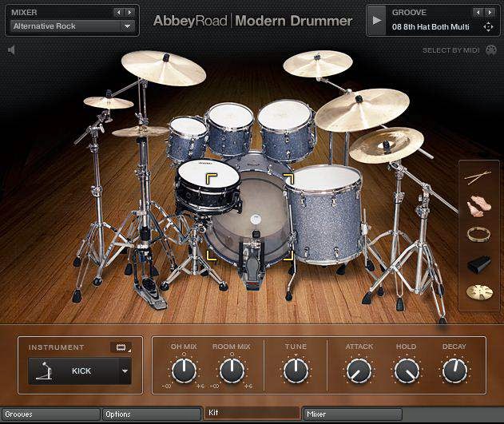Select the cowbell icon

click(x=479, y=264)
